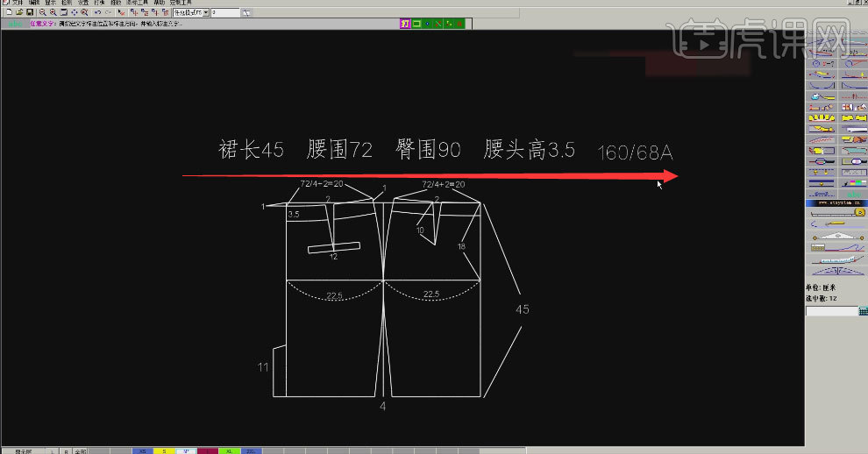Toggle the white M size tab

click(185, 450)
